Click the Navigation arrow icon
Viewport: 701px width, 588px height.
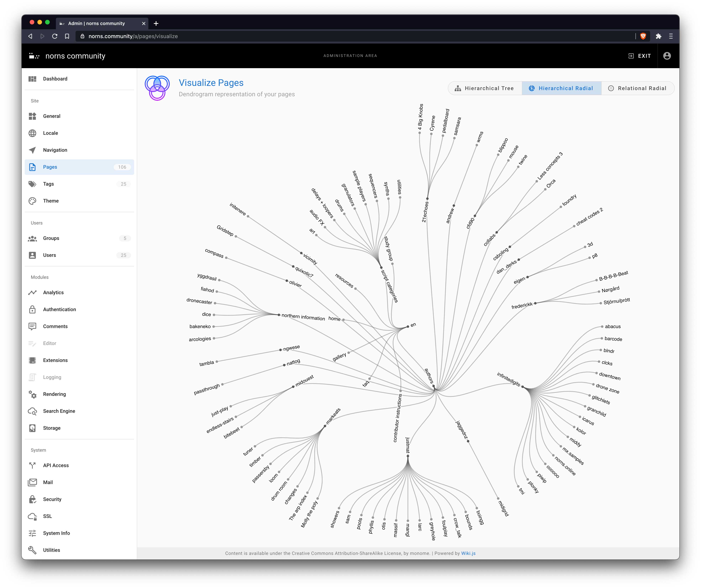[x=32, y=150]
